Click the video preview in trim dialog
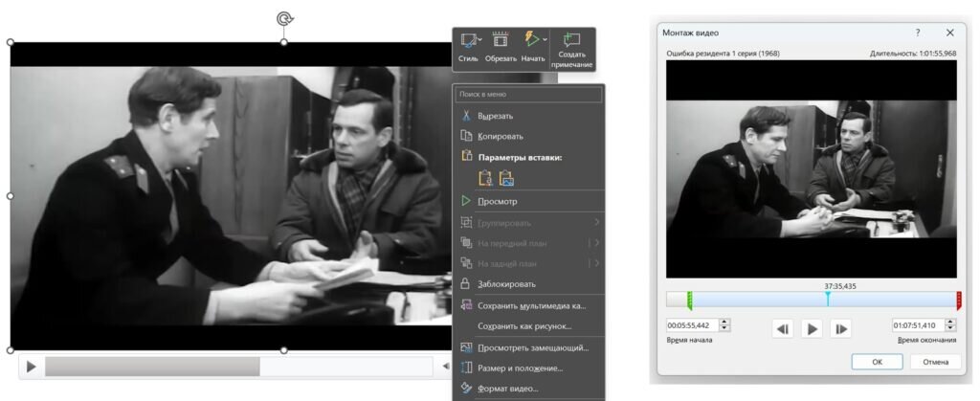The width and height of the screenshot is (980, 401). click(x=812, y=168)
